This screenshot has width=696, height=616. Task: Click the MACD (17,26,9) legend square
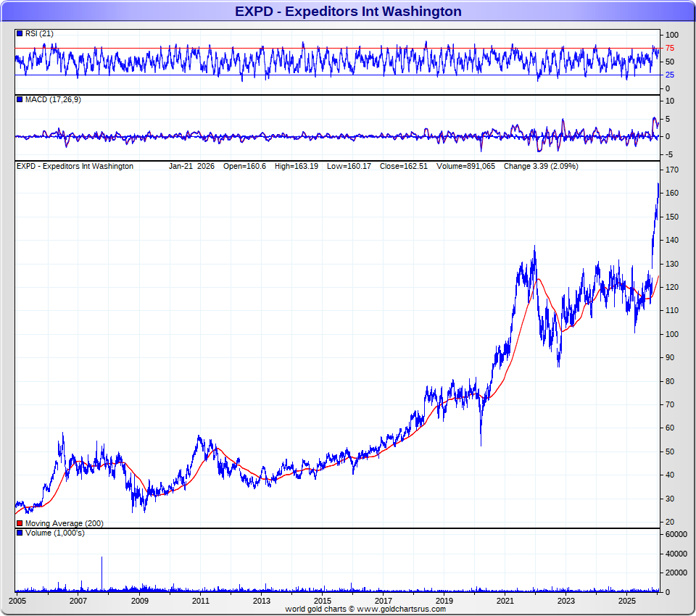(x=20, y=99)
